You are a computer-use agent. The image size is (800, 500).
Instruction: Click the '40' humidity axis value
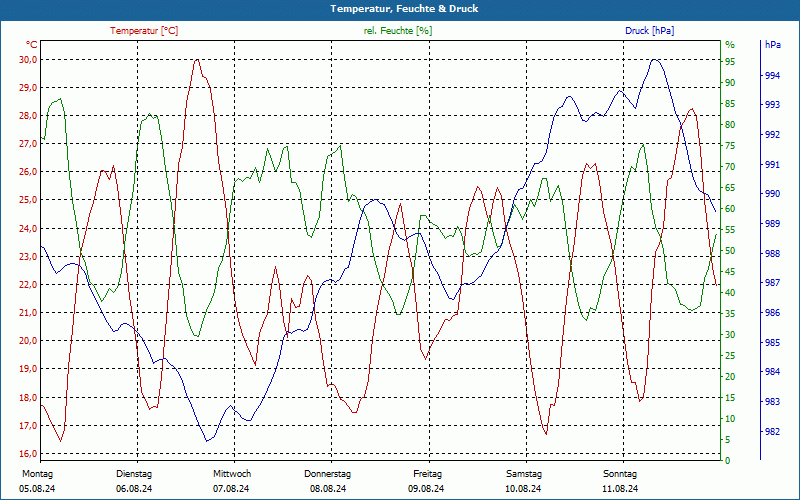pyautogui.click(x=730, y=293)
